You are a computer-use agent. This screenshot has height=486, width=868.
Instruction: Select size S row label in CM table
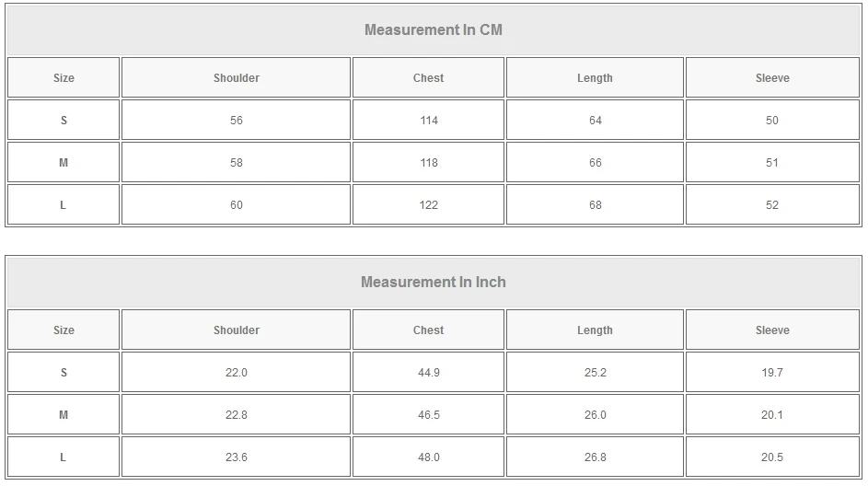click(x=64, y=121)
